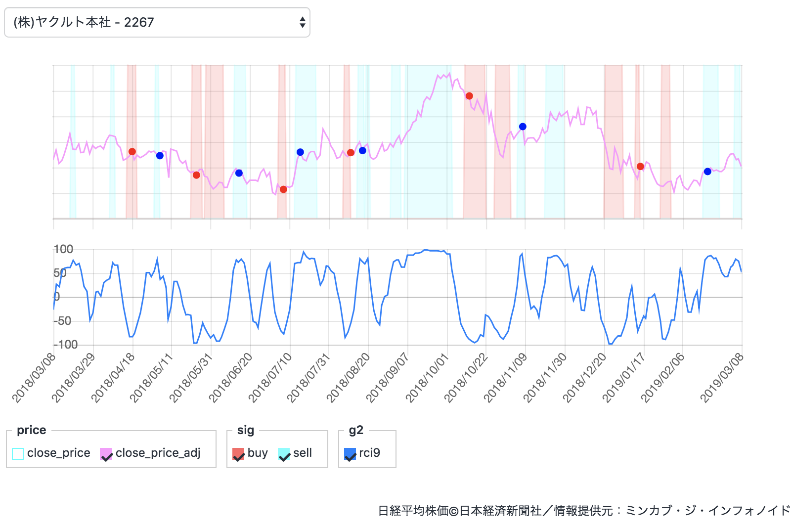The image size is (792, 532).
Task: Click the 2018/06/20 date axis label
Action: tap(230, 379)
